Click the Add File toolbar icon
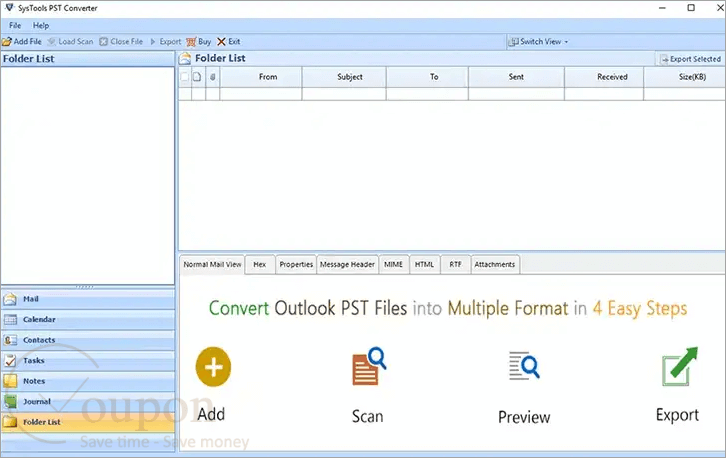Viewport: 726px width, 458px height. (6, 42)
